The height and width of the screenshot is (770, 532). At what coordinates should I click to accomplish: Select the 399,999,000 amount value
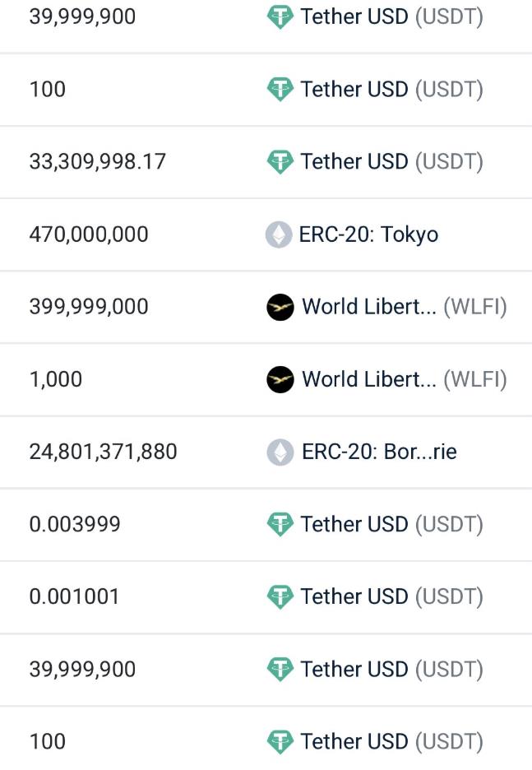coord(89,307)
